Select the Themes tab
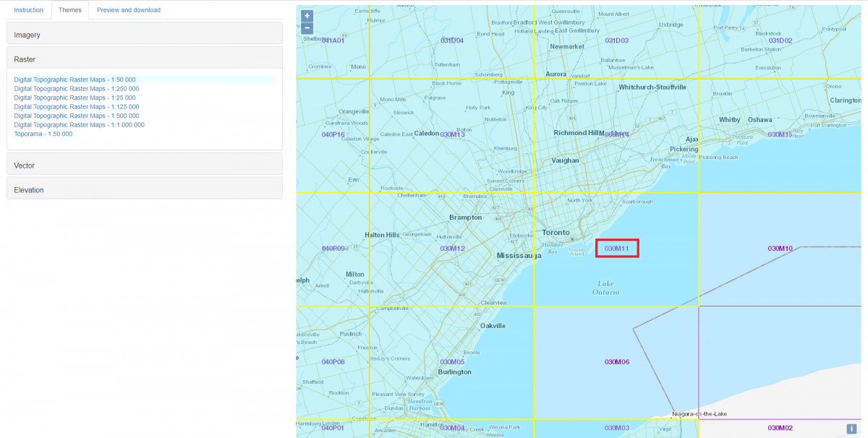Screen dimensions: 868x438 click(70, 10)
